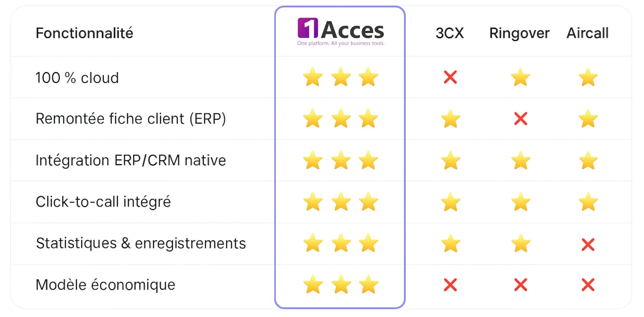Image resolution: width=644 pixels, height=317 pixels.
Task: Click Aircall's star in 100 % cloud row
Action: point(588,77)
